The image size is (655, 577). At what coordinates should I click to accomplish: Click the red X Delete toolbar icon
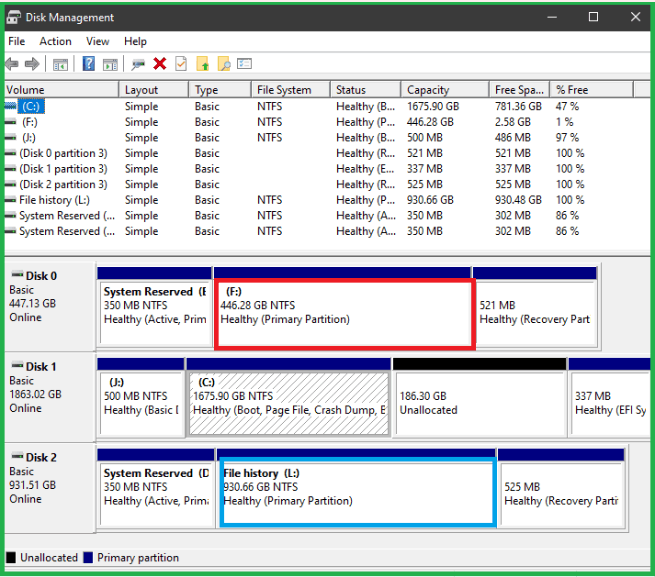(x=160, y=64)
